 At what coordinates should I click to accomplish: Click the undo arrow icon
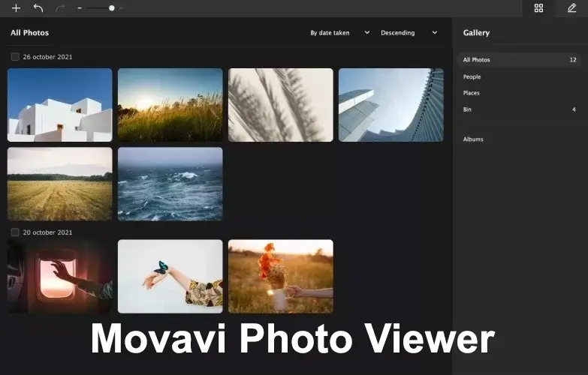[x=38, y=8]
